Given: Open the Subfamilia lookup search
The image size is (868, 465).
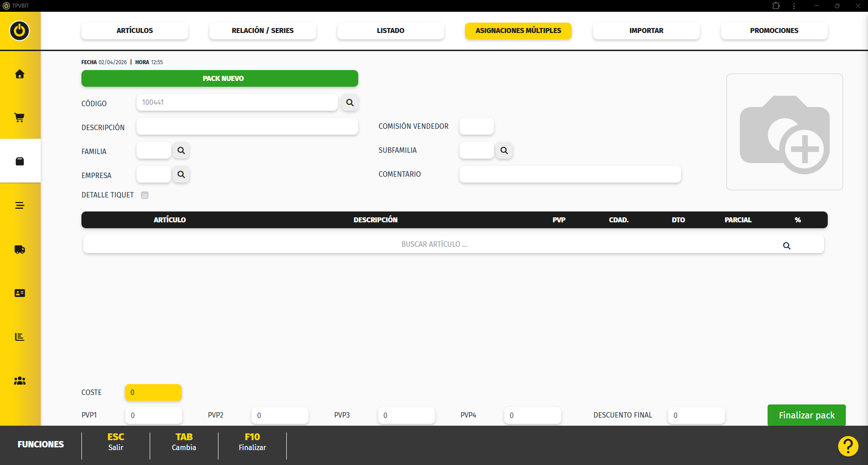Looking at the screenshot, I should tap(504, 150).
